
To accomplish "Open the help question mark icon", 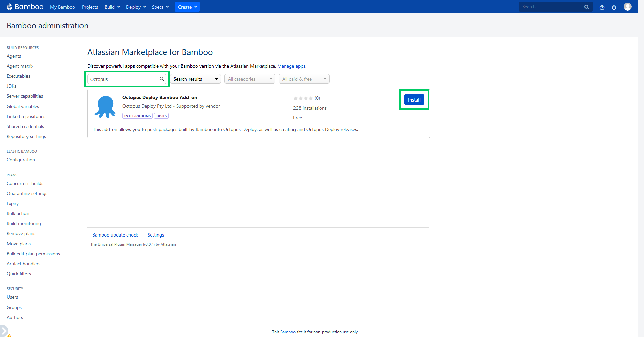I will point(602,7).
